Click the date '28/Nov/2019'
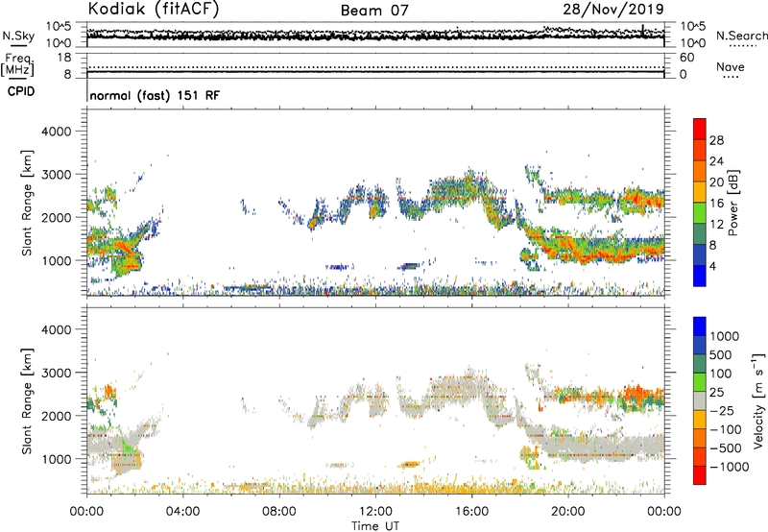Image resolution: width=768 pixels, height=532 pixels. coord(613,9)
